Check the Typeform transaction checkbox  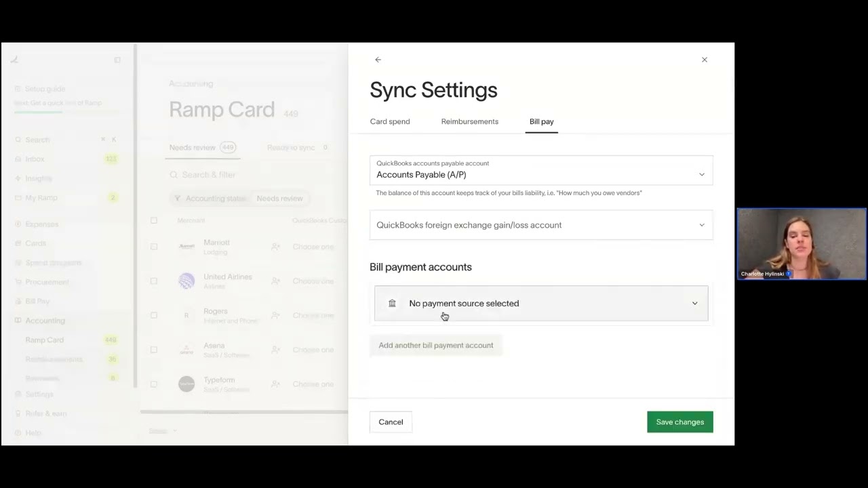pyautogui.click(x=154, y=384)
